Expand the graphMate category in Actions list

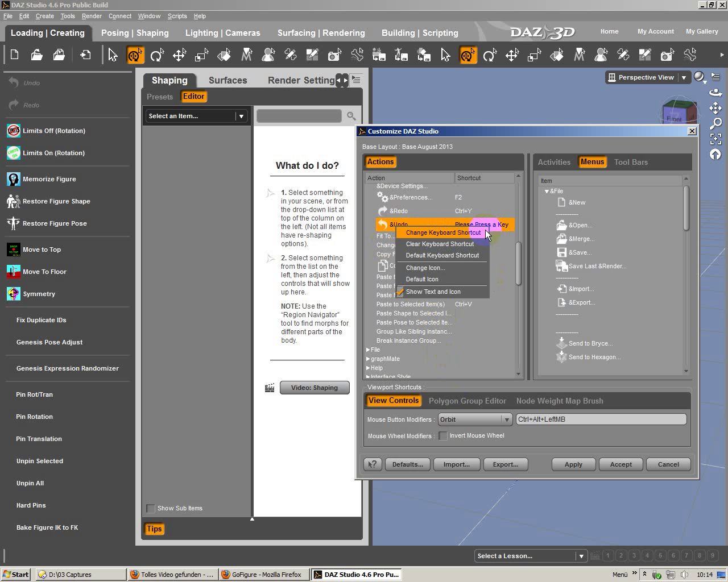(x=368, y=359)
